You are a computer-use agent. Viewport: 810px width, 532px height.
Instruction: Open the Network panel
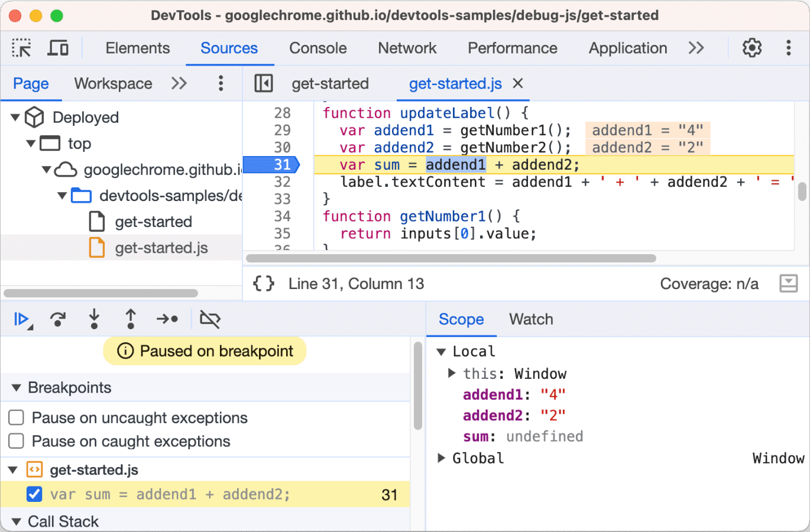pos(407,48)
